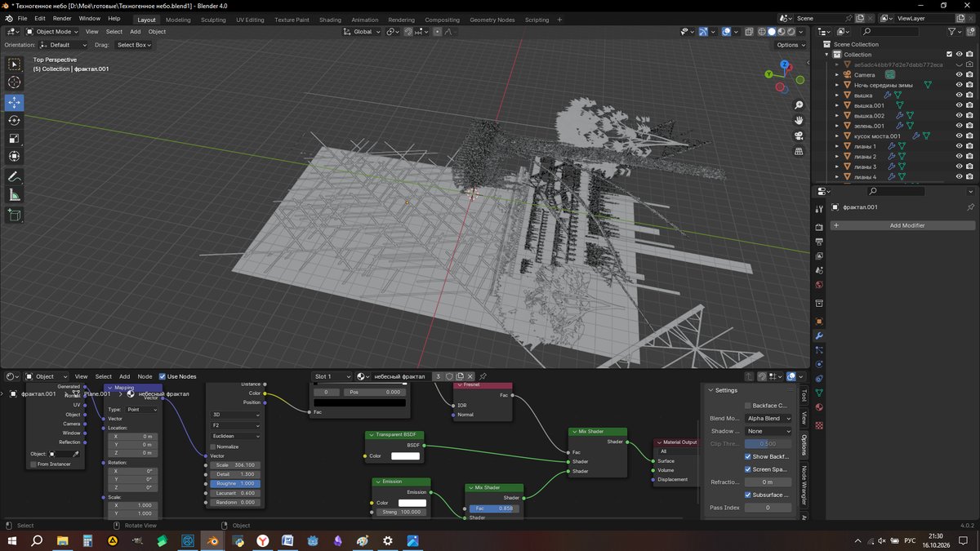
Task: Open the Material properties tab icon
Action: pos(819,425)
